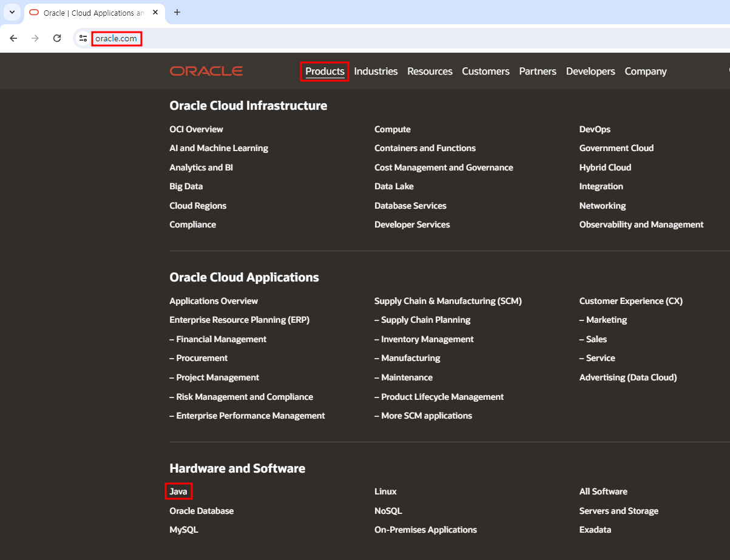Click the Service link
The width and height of the screenshot is (730, 560).
(x=597, y=358)
